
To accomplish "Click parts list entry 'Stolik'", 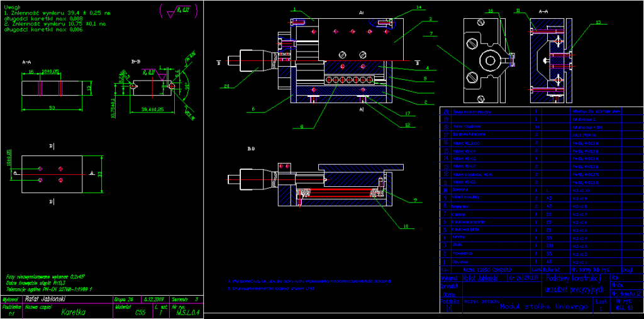I will pyautogui.click(x=458, y=245).
